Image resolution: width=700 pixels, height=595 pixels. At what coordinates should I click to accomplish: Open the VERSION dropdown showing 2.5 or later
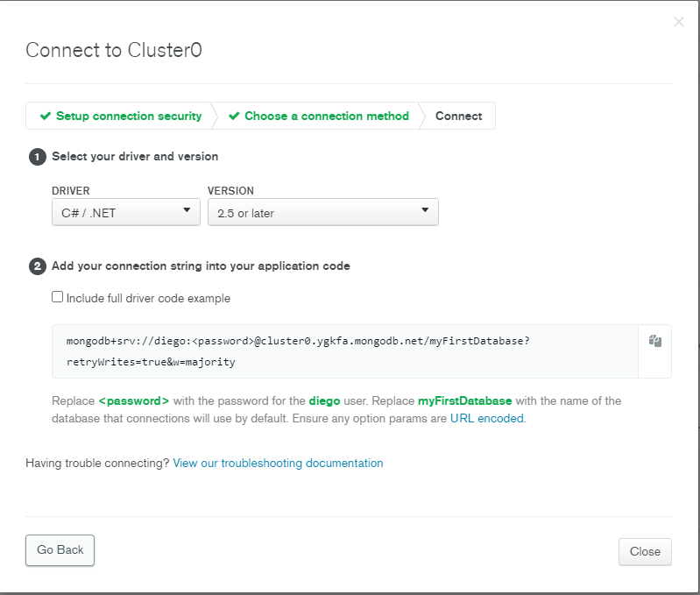(322, 212)
